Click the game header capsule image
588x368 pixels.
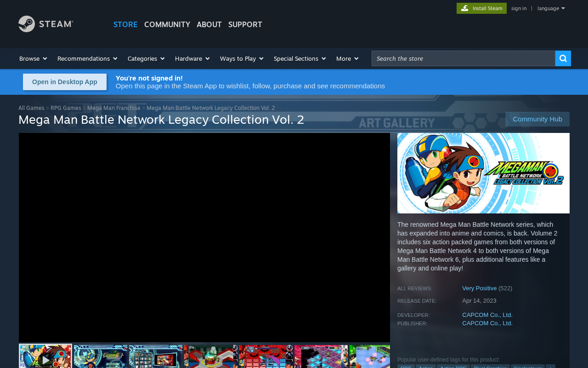point(483,173)
